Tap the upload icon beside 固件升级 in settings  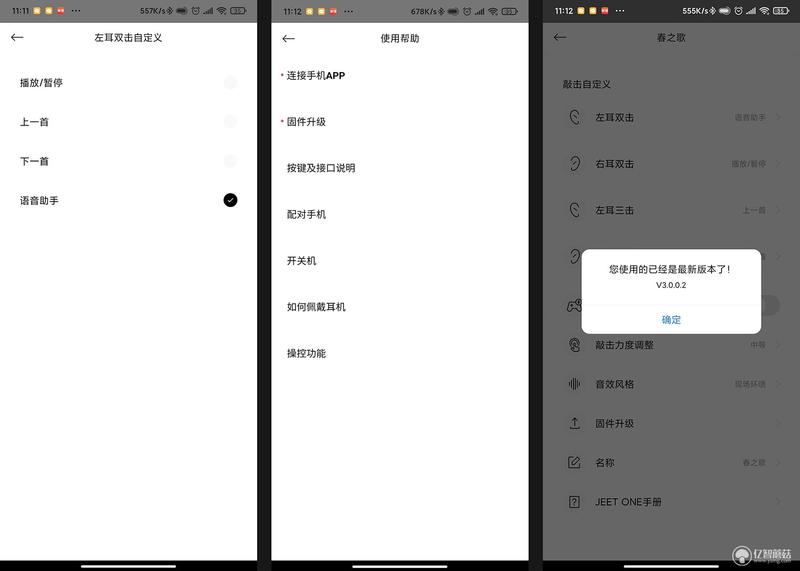[574, 423]
